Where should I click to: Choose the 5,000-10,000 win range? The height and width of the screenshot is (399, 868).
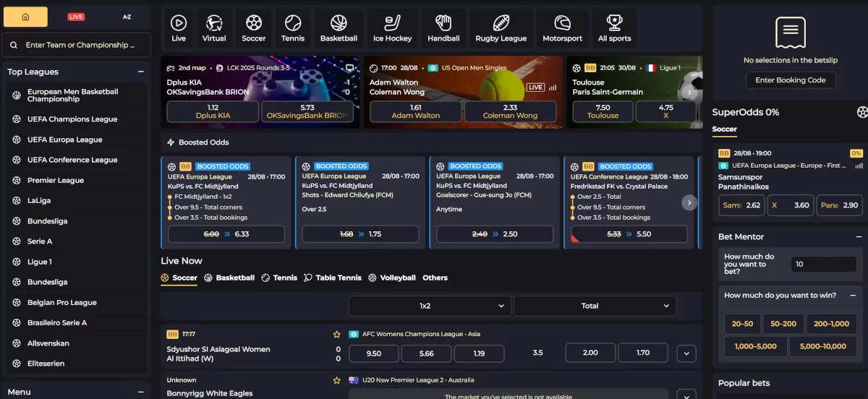click(x=823, y=346)
